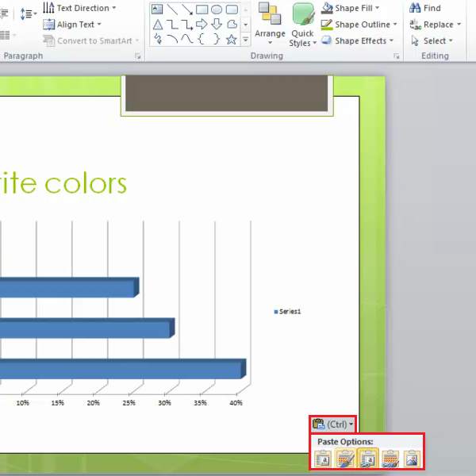Insert a Text Box shape from the gallery
Image resolution: width=476 pixels, height=476 pixels.
point(157,10)
